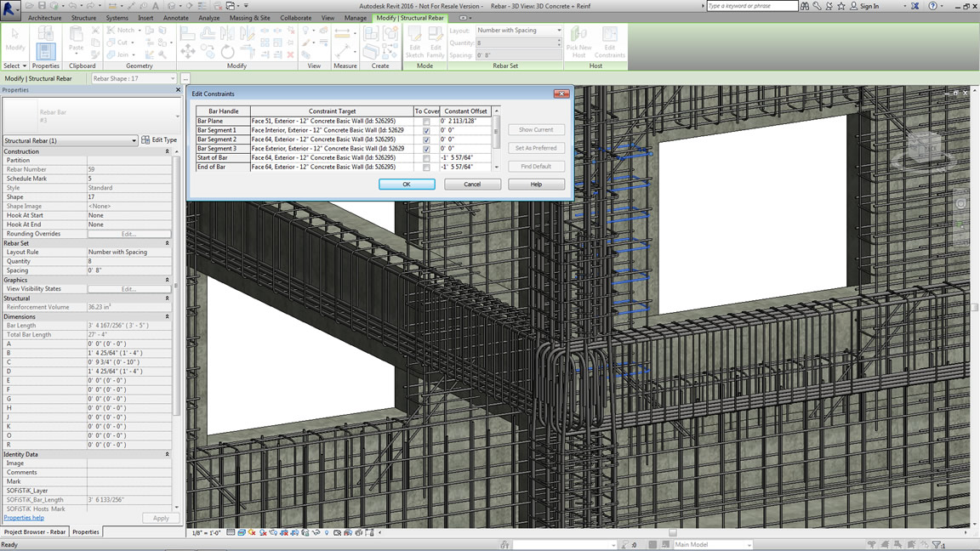980x551 pixels.
Task: Open the Help question mark icon
Action: (932, 6)
